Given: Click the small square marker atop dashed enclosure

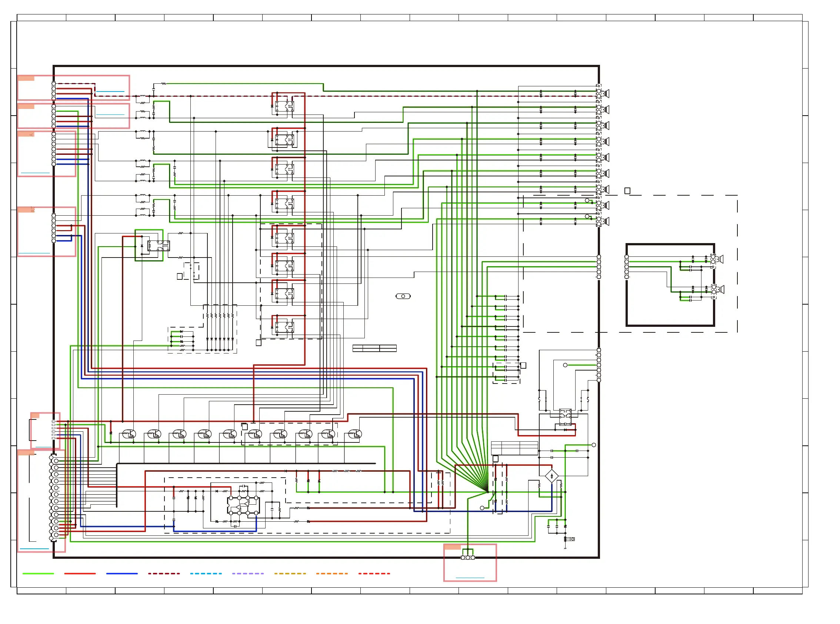Looking at the screenshot, I should pyautogui.click(x=627, y=191).
